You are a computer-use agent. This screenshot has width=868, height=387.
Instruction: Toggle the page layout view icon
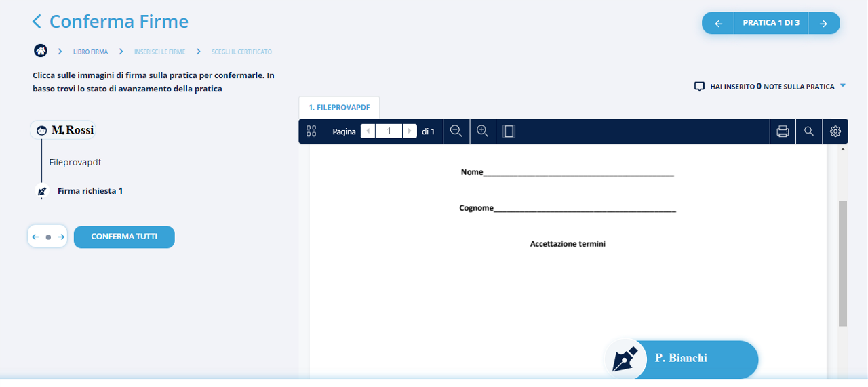509,131
